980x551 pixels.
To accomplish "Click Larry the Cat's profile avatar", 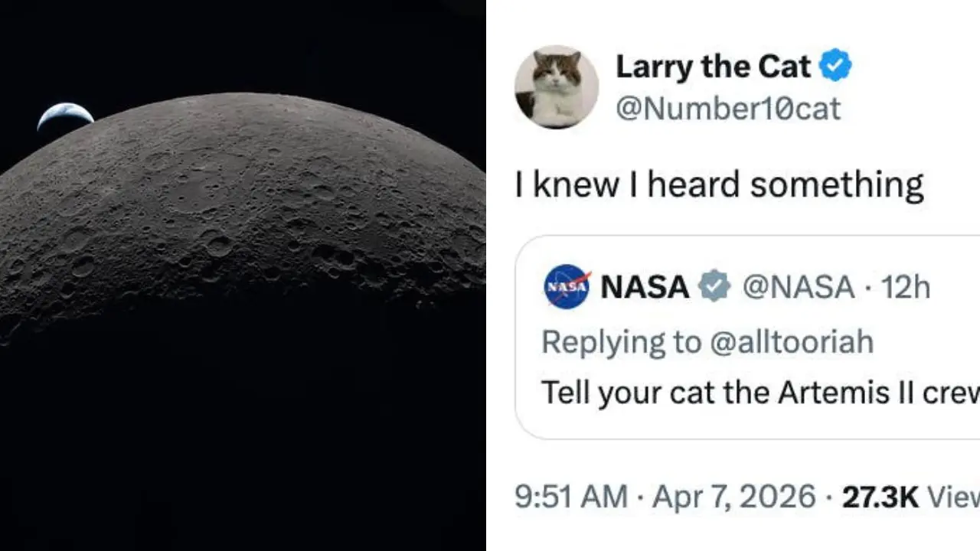I will 557,86.
